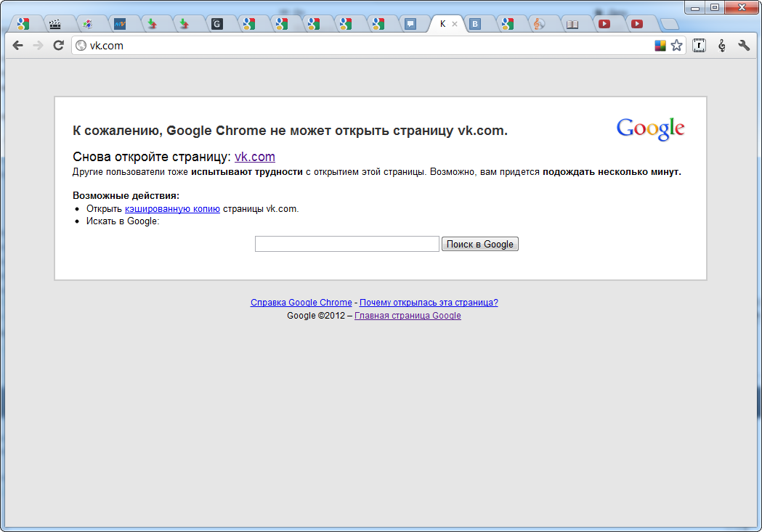Click the vk.com link to reopen the page
This screenshot has height=532, width=762.
point(255,157)
